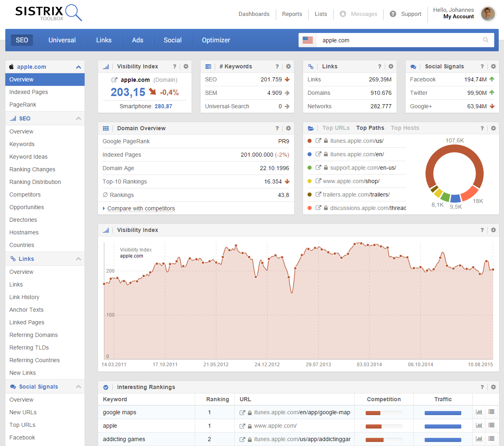Click list icon in google maps row
The height and width of the screenshot is (446, 504).
click(491, 412)
